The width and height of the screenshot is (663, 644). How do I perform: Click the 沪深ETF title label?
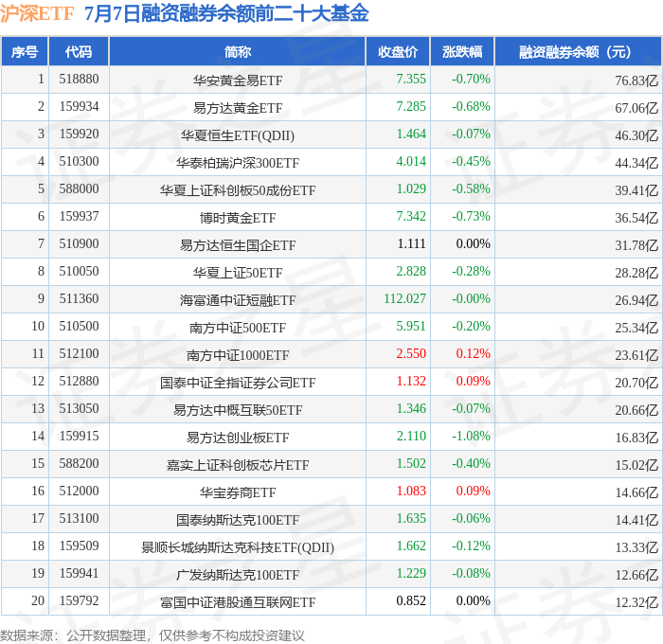click(37, 13)
